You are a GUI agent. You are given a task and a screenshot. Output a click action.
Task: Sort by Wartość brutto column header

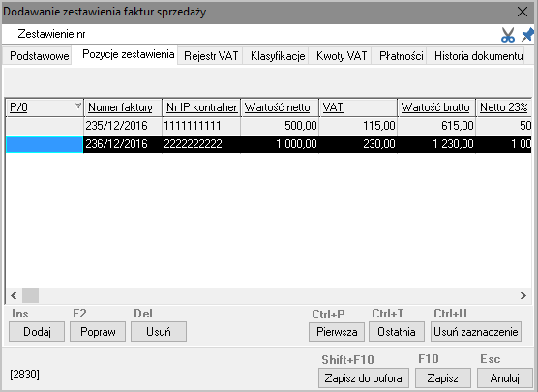tap(436, 107)
